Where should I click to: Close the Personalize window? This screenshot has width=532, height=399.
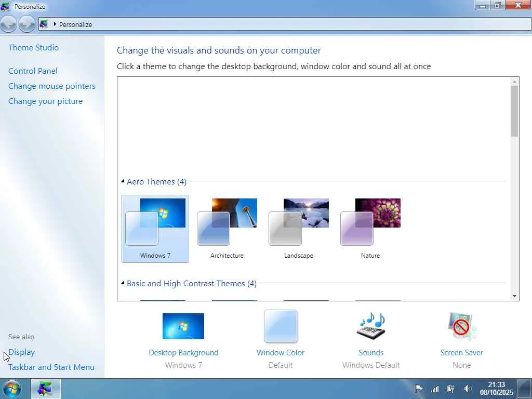point(518,5)
